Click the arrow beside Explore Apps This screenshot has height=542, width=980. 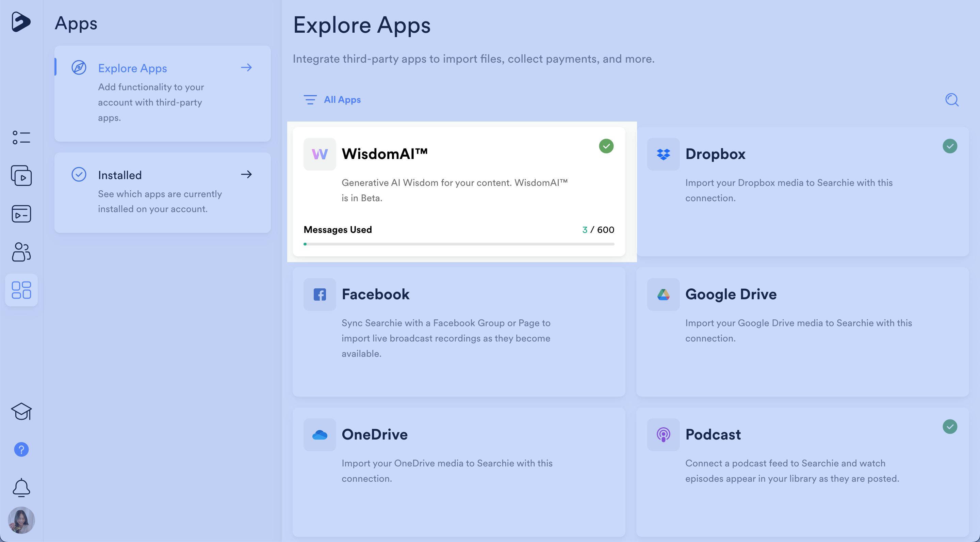pyautogui.click(x=246, y=68)
